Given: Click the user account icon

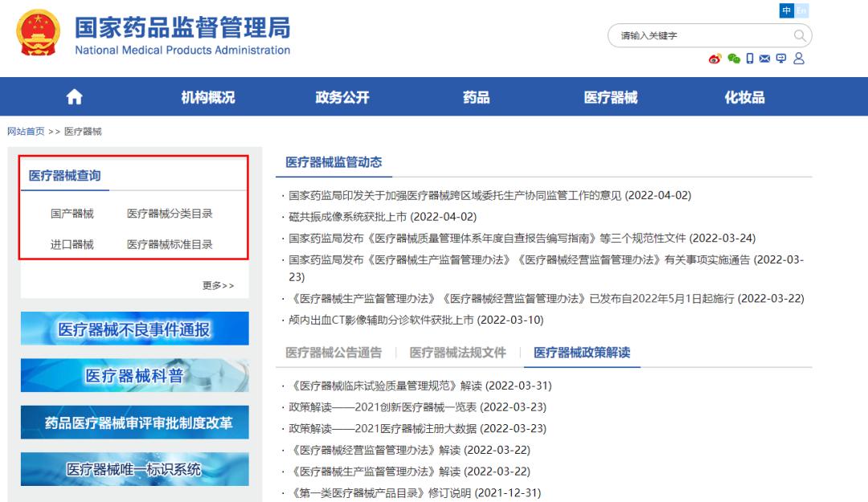Looking at the screenshot, I should coord(799,58).
